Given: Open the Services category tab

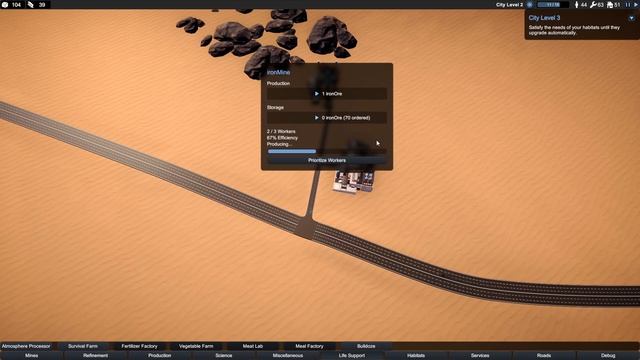Looking at the screenshot, I should (x=480, y=356).
